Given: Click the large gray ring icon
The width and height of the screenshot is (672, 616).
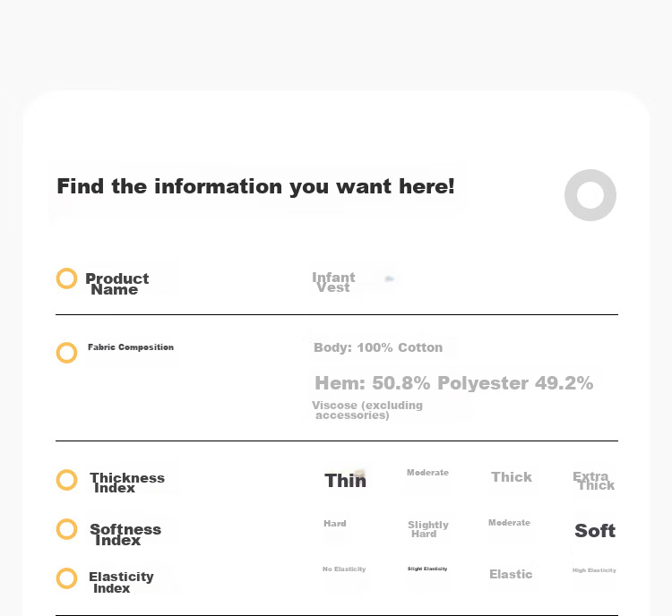Looking at the screenshot, I should [590, 195].
